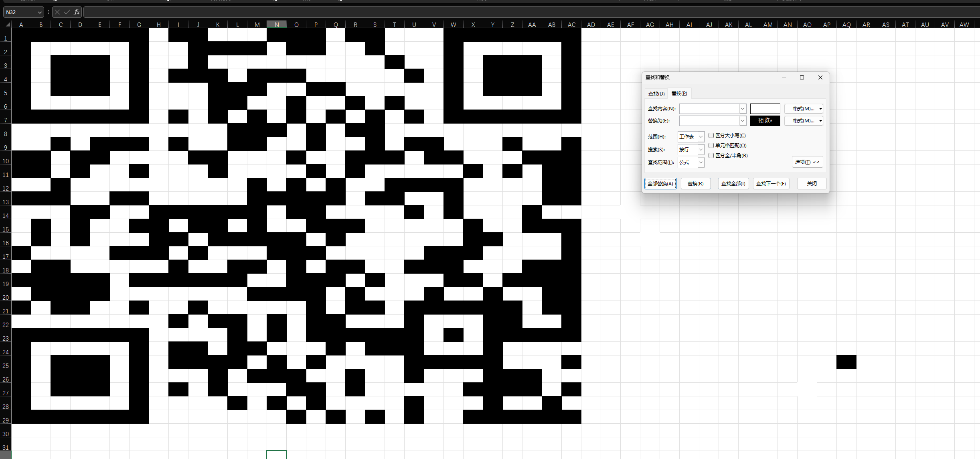Enable the 区分大小写(C) checkbox

point(711,136)
